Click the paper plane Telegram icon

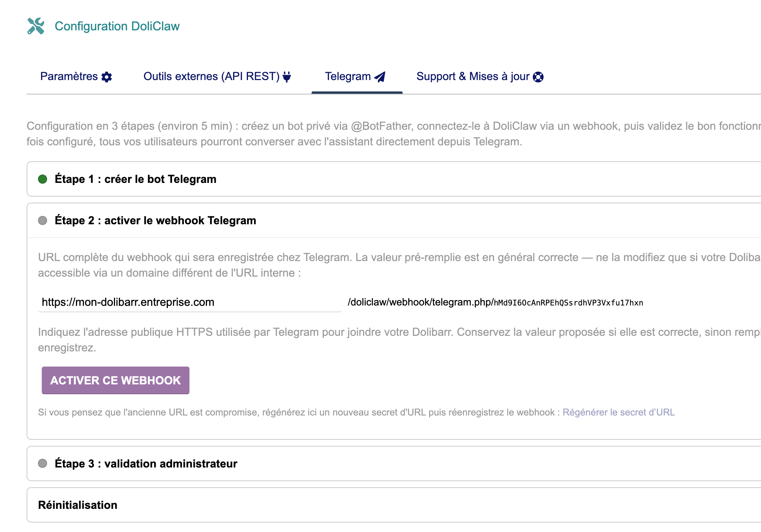[x=380, y=77]
